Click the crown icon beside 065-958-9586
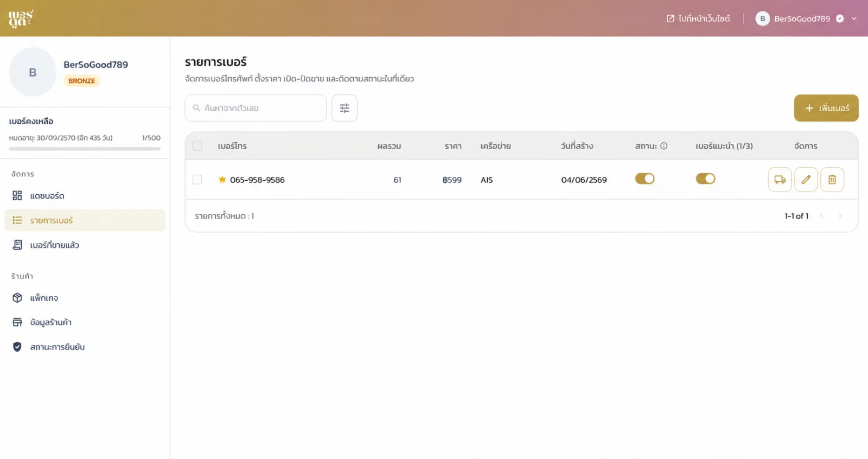The image size is (868, 459). click(x=222, y=180)
